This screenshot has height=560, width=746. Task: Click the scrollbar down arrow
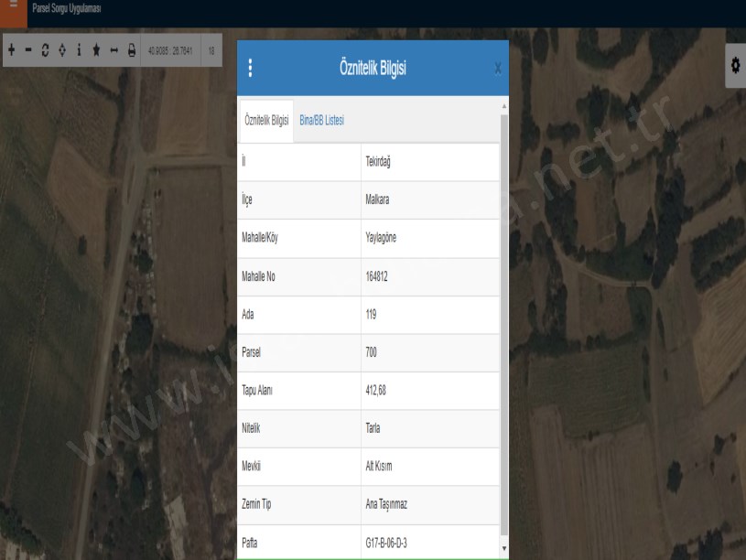click(503, 548)
